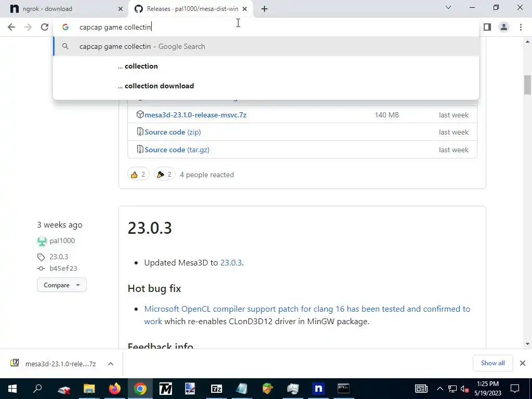The width and height of the screenshot is (532, 399).
Task: Expand the Compare dropdown
Action: click(x=62, y=285)
